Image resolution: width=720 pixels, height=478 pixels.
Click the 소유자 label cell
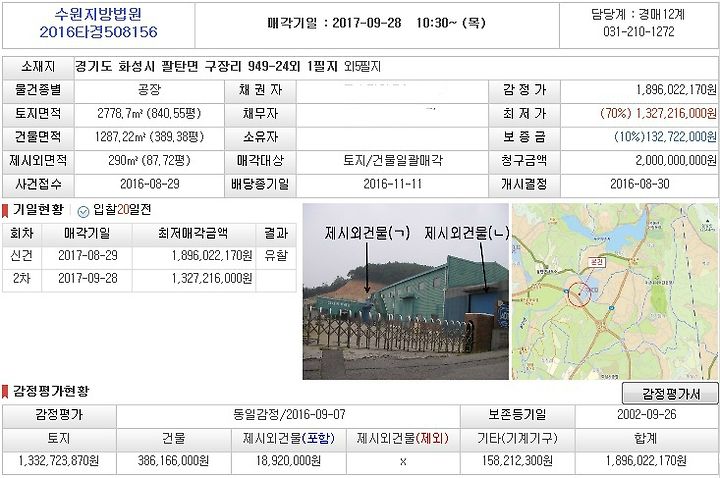[260, 137]
